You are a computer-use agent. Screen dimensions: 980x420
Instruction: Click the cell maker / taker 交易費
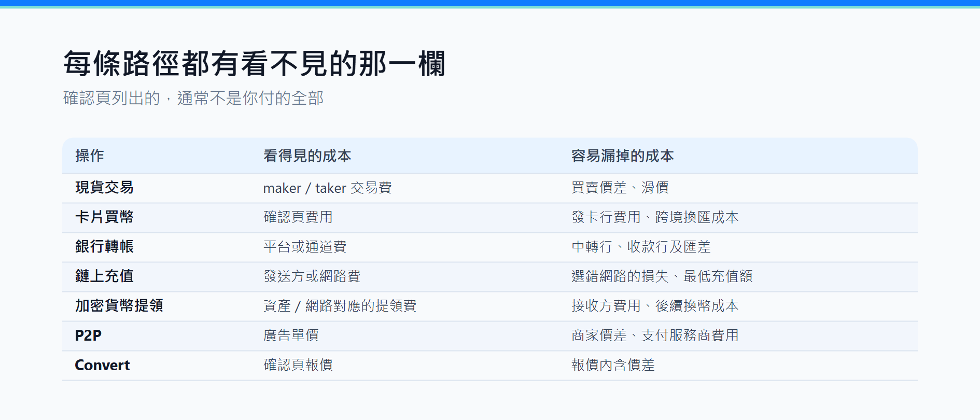click(327, 188)
